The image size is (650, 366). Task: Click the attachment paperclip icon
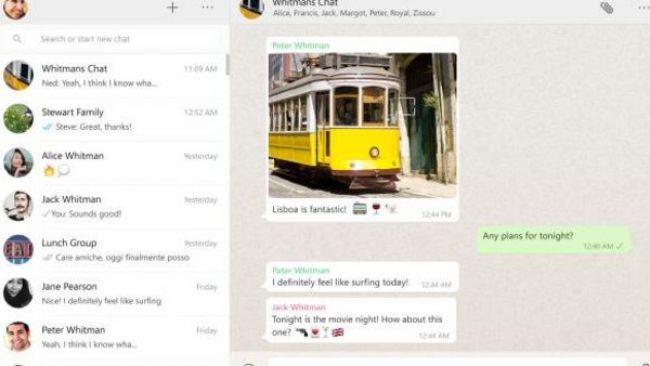(x=606, y=7)
